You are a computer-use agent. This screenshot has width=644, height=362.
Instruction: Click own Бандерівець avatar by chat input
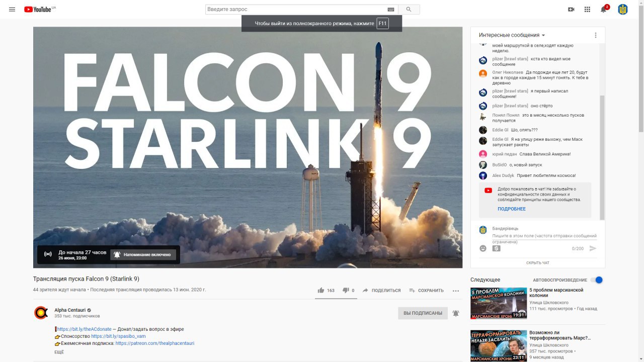click(x=483, y=230)
